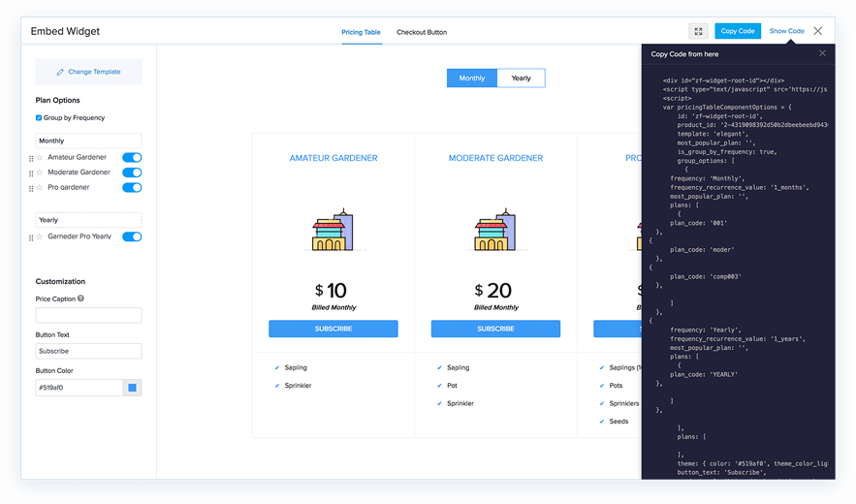Click the star icon beside Pro gardener
This screenshot has height=504, width=856.
40,188
